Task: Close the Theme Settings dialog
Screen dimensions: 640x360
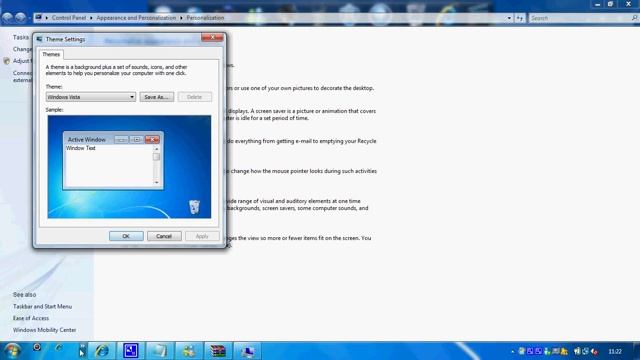Action: coord(212,38)
